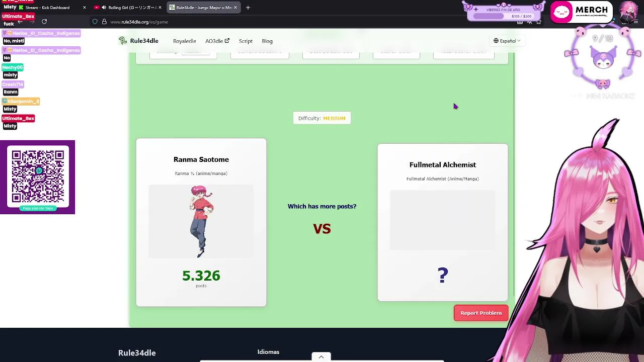
Task: Bookmark this page with the star icon
Action: point(538,22)
